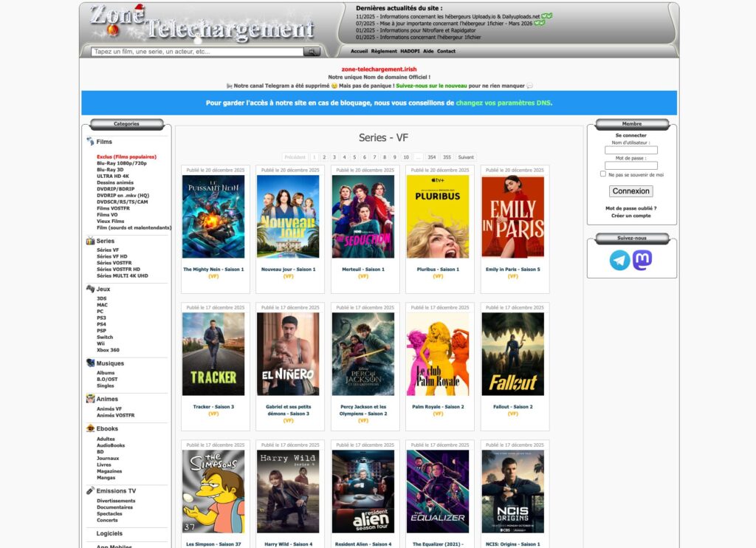The width and height of the screenshot is (756, 548).
Task: Open 'Mot de passe oublié ?' link
Action: coord(630,208)
